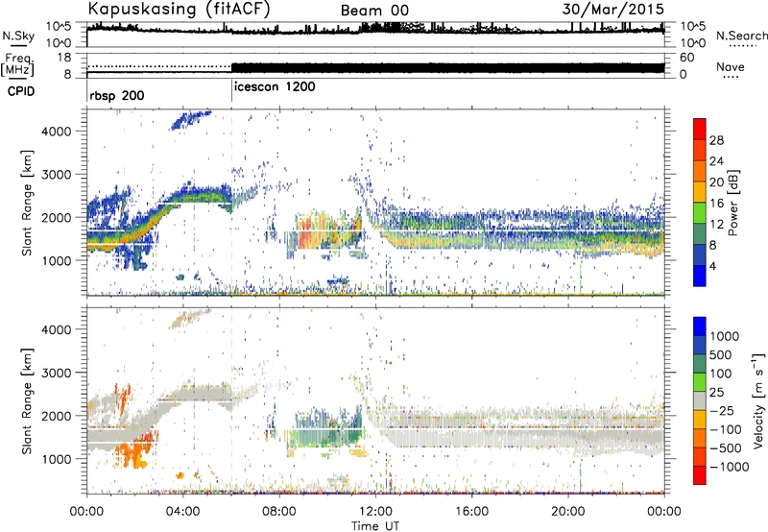
Task: Click the blue bottom segment of the Power colorbar
Action: tap(700, 276)
